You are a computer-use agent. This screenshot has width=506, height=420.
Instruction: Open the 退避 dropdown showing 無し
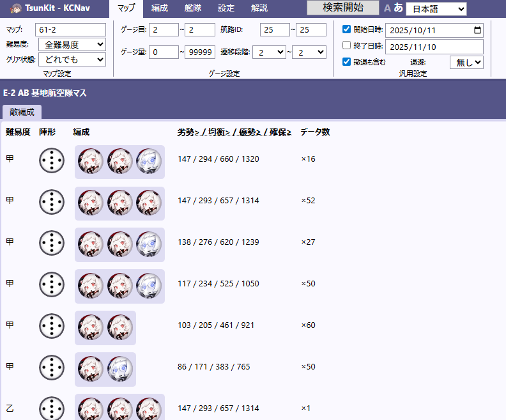pyautogui.click(x=466, y=62)
